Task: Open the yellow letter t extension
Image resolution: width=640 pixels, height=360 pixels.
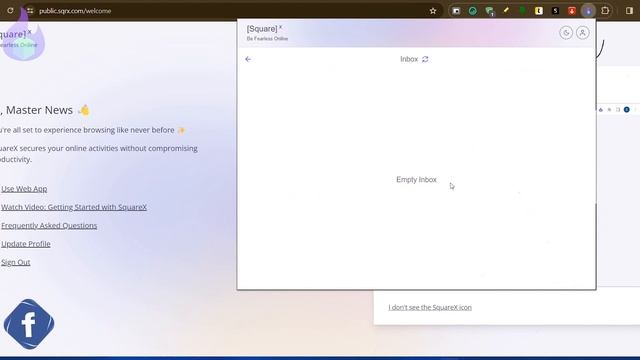Action: (x=539, y=11)
